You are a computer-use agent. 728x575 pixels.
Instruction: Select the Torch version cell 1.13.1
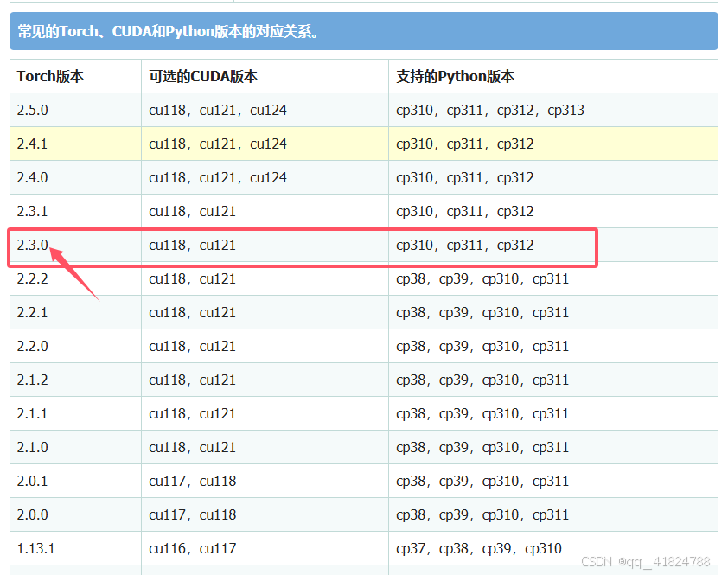pyautogui.click(x=76, y=548)
